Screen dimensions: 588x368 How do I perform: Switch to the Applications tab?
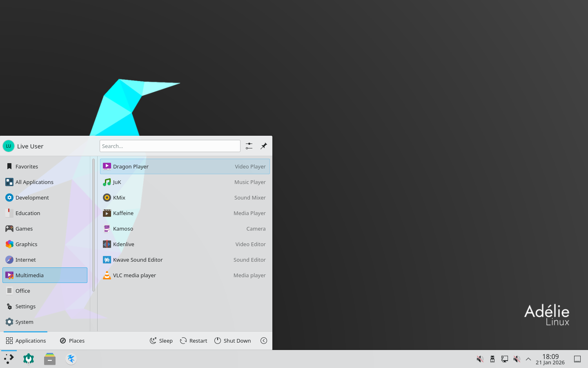26,341
